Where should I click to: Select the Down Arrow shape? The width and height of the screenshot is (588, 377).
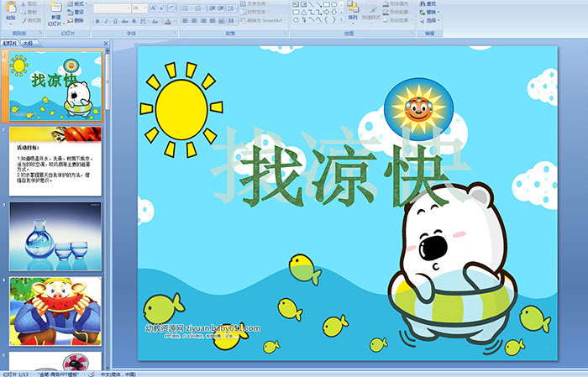coord(333,12)
